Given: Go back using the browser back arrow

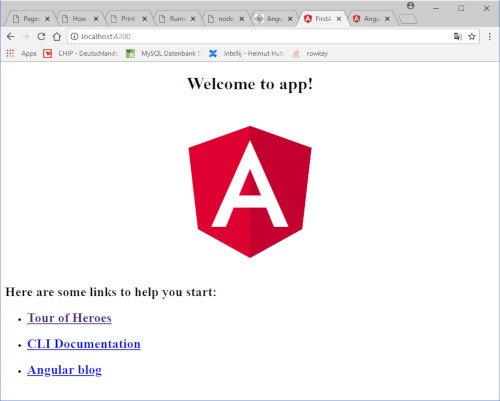Looking at the screenshot, I should coord(10,36).
